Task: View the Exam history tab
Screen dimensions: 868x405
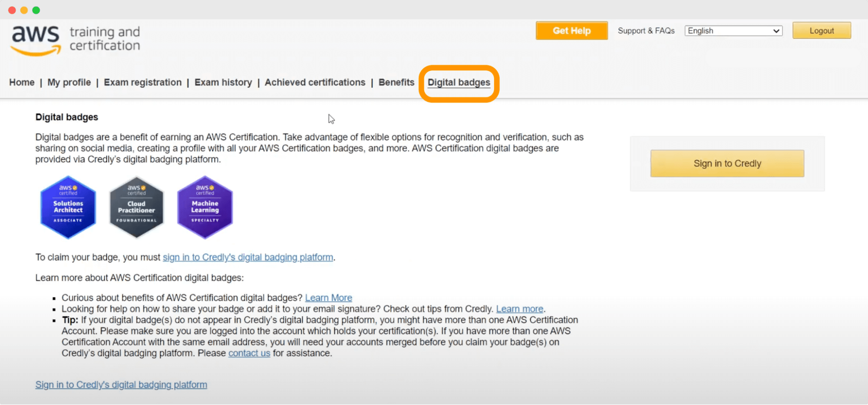Action: (223, 82)
